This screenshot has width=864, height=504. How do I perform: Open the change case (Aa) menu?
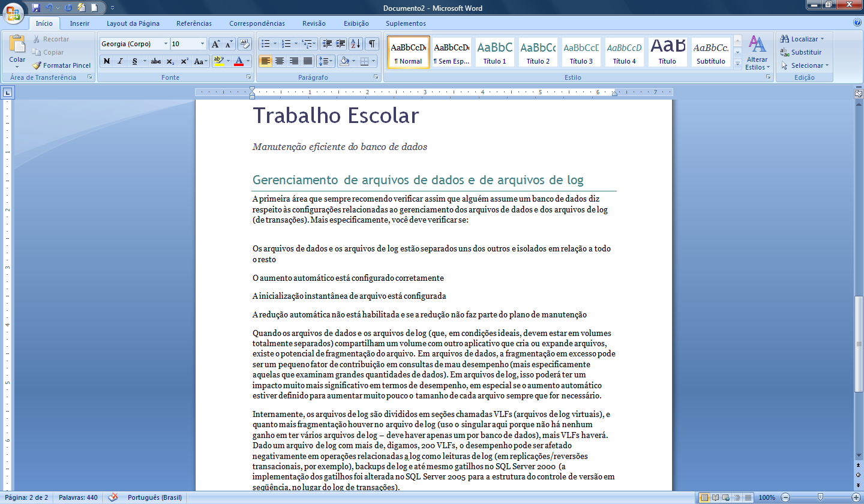coord(200,61)
